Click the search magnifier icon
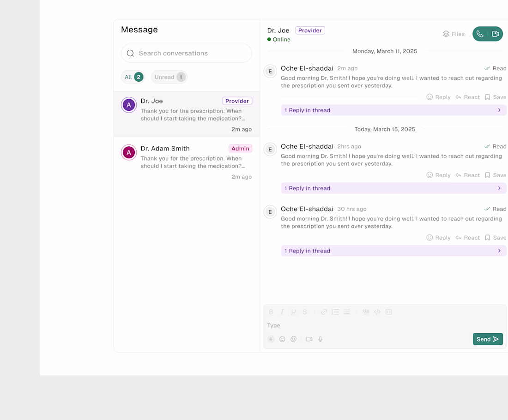508x420 pixels. pos(130,53)
